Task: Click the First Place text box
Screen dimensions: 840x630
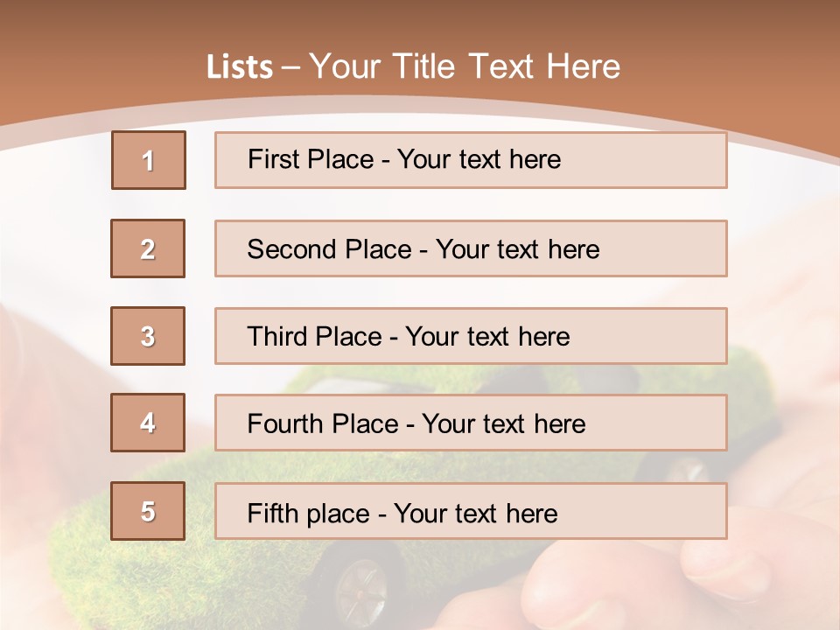Action: (471, 160)
